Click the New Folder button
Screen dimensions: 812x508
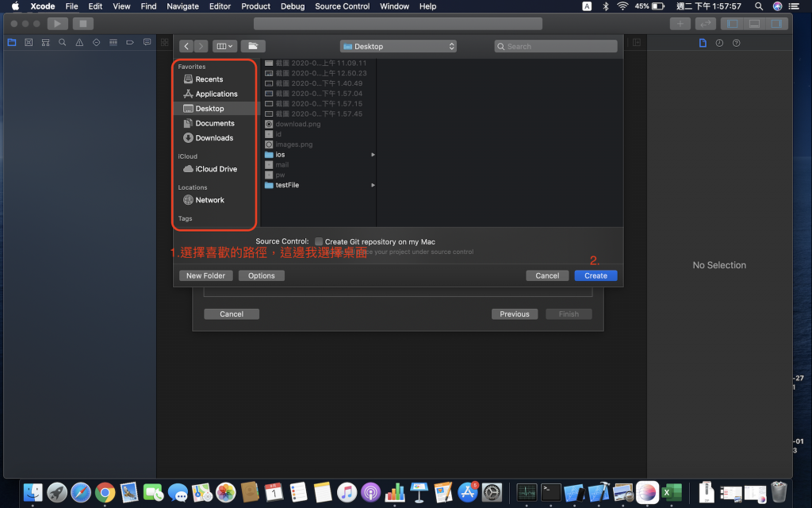click(205, 275)
